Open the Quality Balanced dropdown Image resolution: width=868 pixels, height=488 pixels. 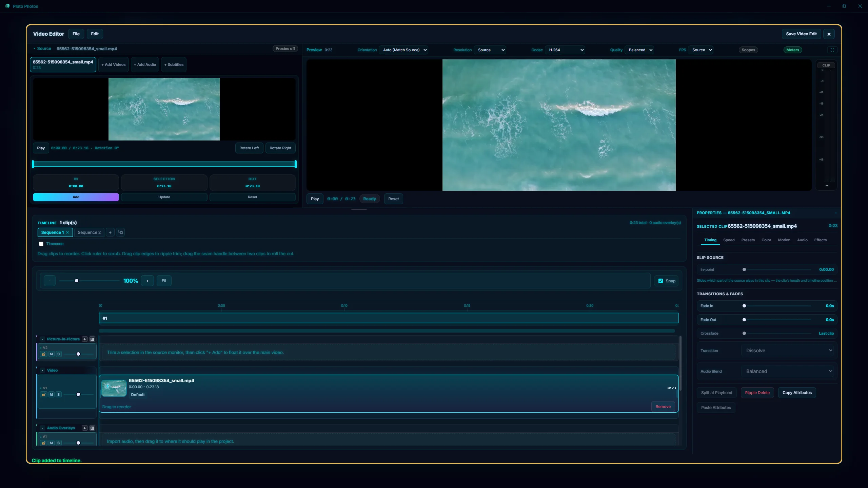pyautogui.click(x=639, y=50)
